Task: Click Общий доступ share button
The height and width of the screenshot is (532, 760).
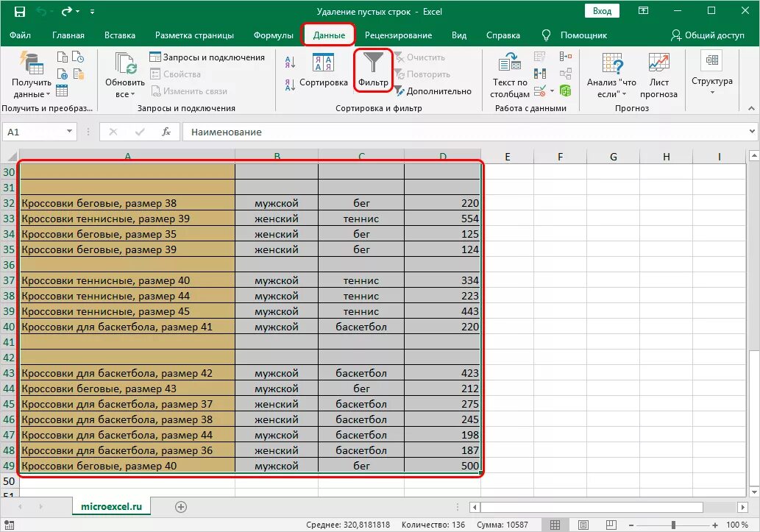Action: coord(708,35)
